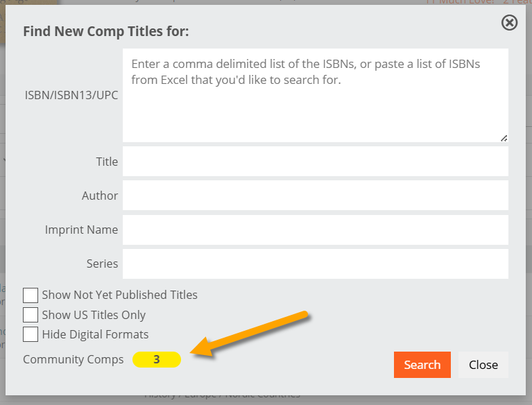Enable the Show US Titles Only checkbox

click(x=31, y=315)
